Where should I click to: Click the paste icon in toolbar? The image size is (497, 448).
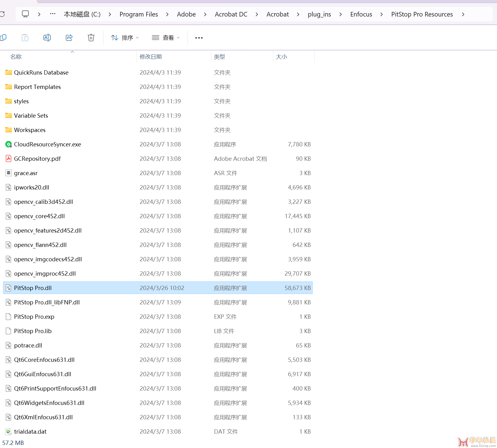pyautogui.click(x=25, y=38)
